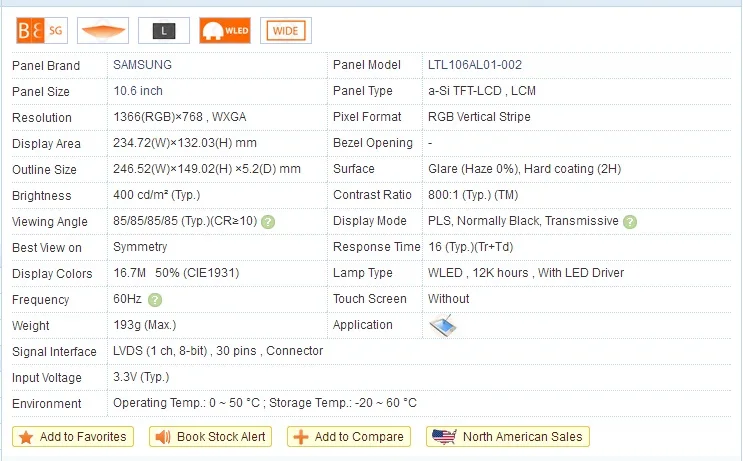
Task: Click the WIDE aspect badge icon
Action: point(286,31)
